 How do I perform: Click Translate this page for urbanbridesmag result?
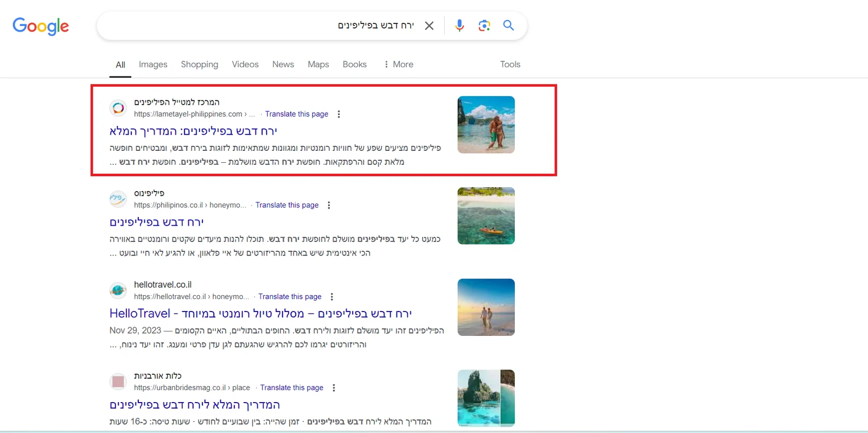pos(291,388)
